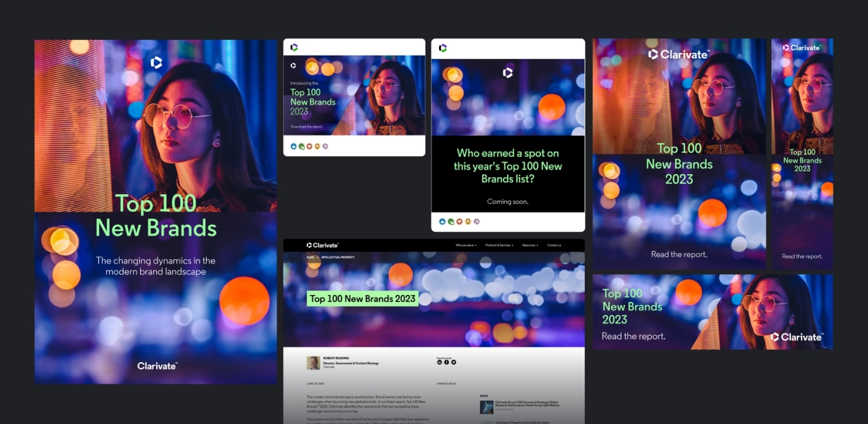Select the green Top 100 New Brands 2023 blog title
The height and width of the screenshot is (424, 868).
coord(363,299)
